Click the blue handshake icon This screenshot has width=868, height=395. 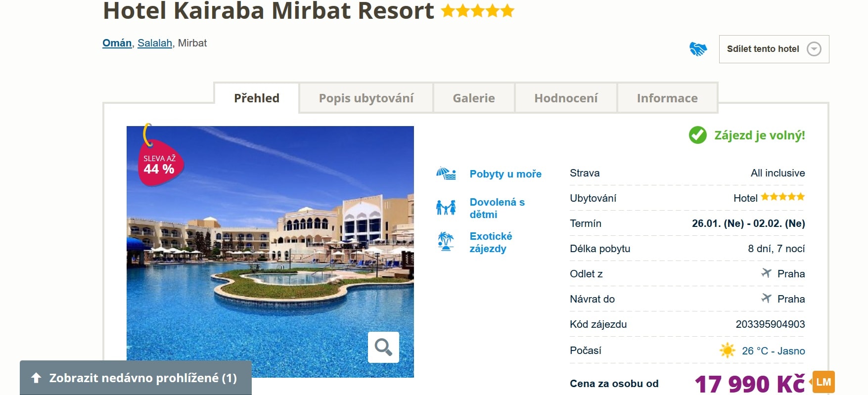pyautogui.click(x=698, y=49)
